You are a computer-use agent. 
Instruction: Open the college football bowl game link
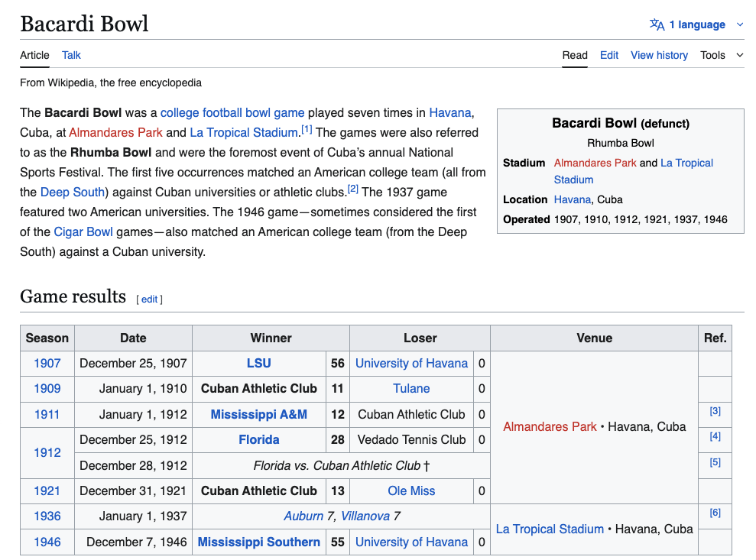pos(232,112)
